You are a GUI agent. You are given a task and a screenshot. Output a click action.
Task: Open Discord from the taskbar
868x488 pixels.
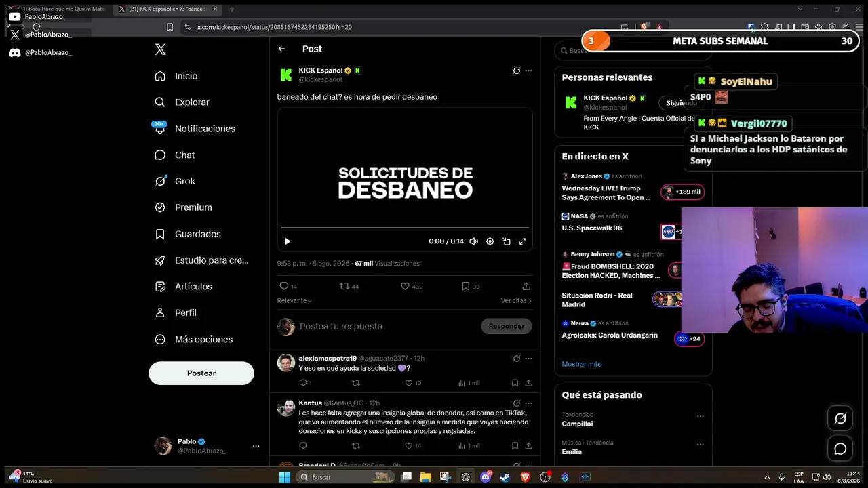tap(486, 477)
